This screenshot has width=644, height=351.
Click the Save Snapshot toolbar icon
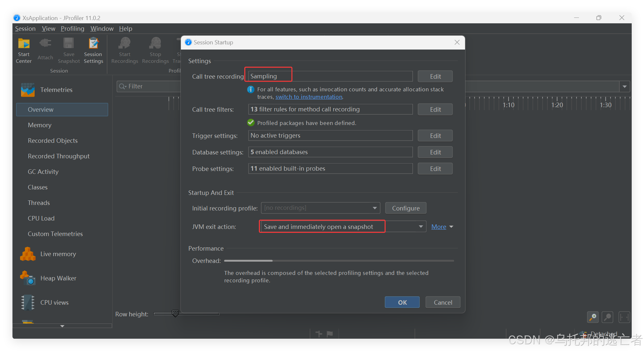click(x=69, y=50)
